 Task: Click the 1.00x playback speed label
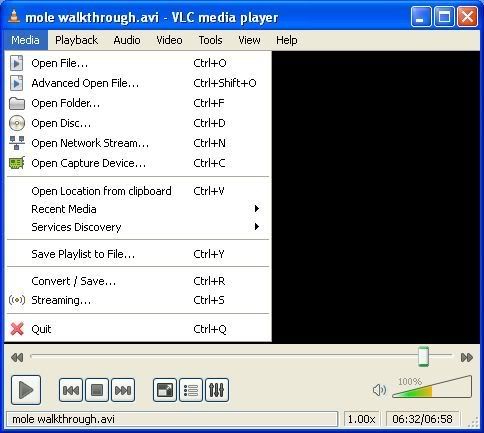point(362,419)
